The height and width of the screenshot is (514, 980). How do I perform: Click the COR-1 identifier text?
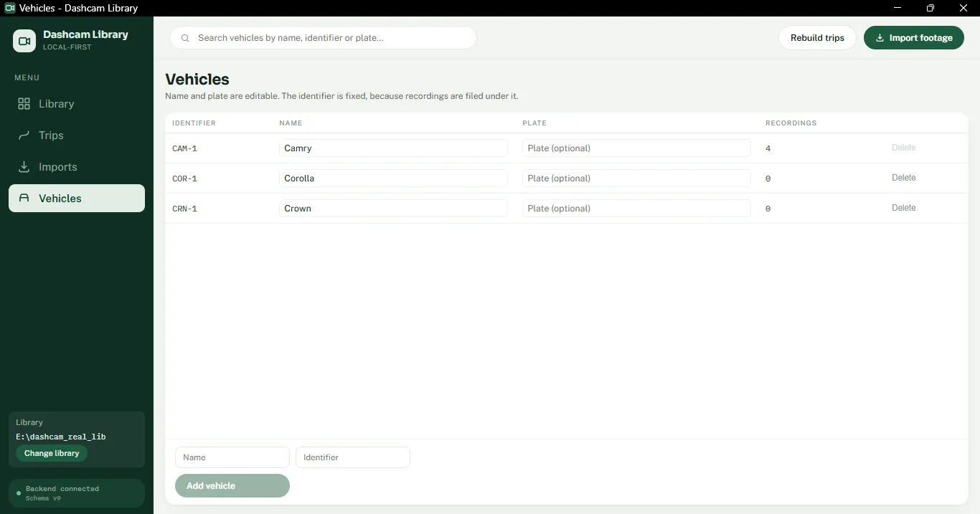[x=184, y=179]
